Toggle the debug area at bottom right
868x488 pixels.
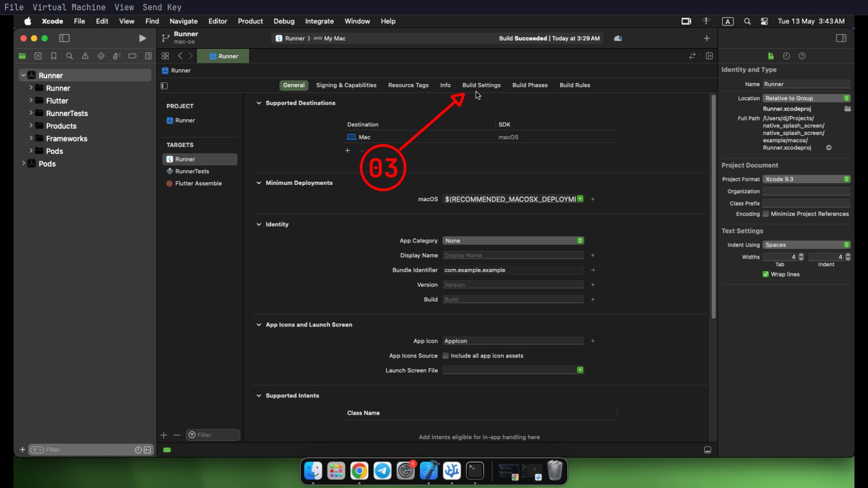coord(707,450)
